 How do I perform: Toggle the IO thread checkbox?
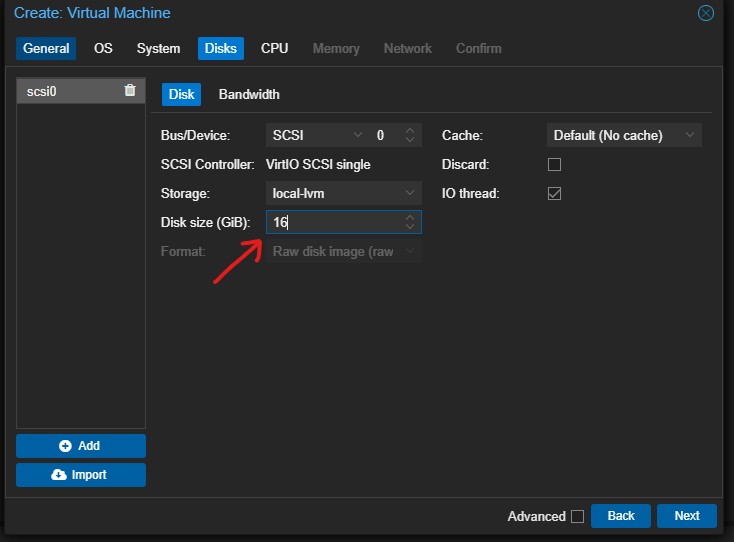(554, 193)
